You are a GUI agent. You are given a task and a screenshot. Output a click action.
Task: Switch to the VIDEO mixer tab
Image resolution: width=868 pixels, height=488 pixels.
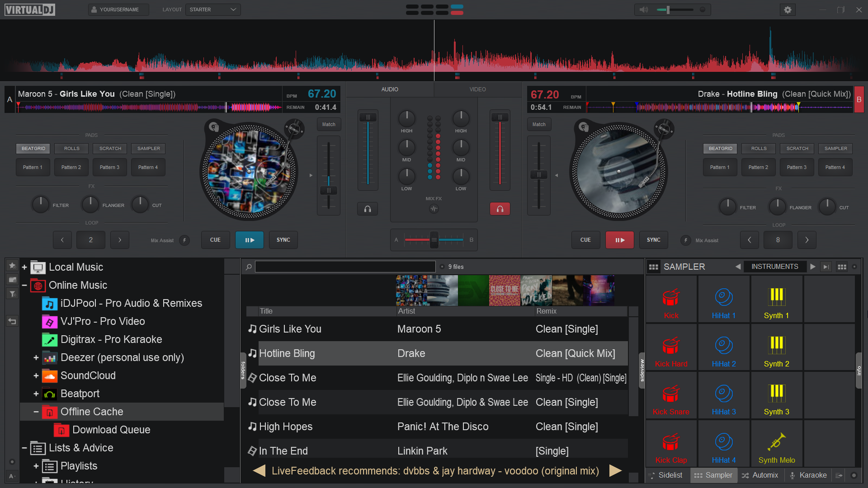[x=477, y=89]
